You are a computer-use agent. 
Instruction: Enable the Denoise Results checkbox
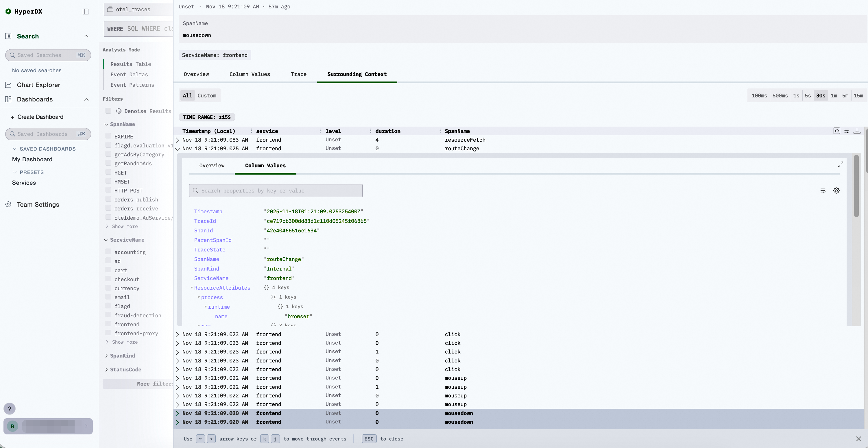click(x=108, y=111)
